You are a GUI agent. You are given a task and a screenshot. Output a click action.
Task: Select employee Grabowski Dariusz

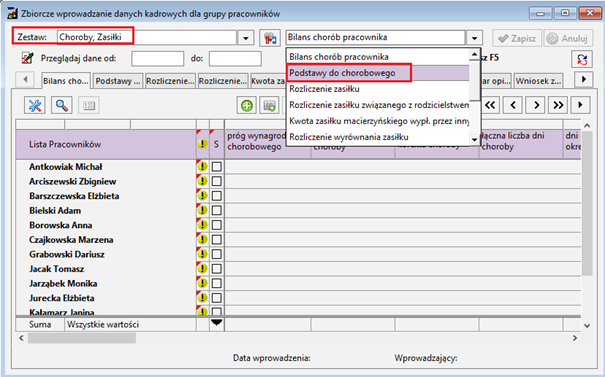point(67,254)
